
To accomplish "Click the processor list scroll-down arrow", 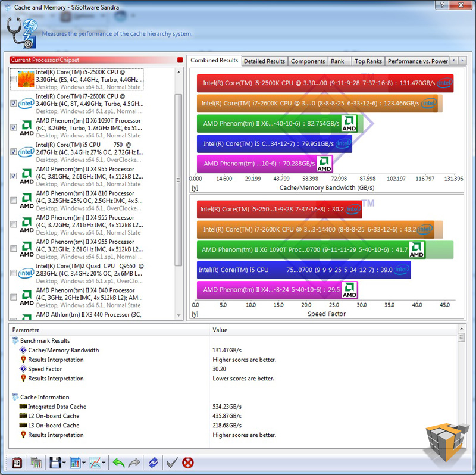I will (x=178, y=315).
